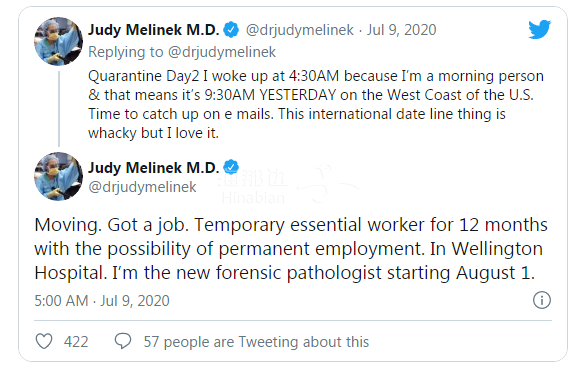The height and width of the screenshot is (368, 581).
Task: Click the thread connector line between tweets
Action: [59, 109]
